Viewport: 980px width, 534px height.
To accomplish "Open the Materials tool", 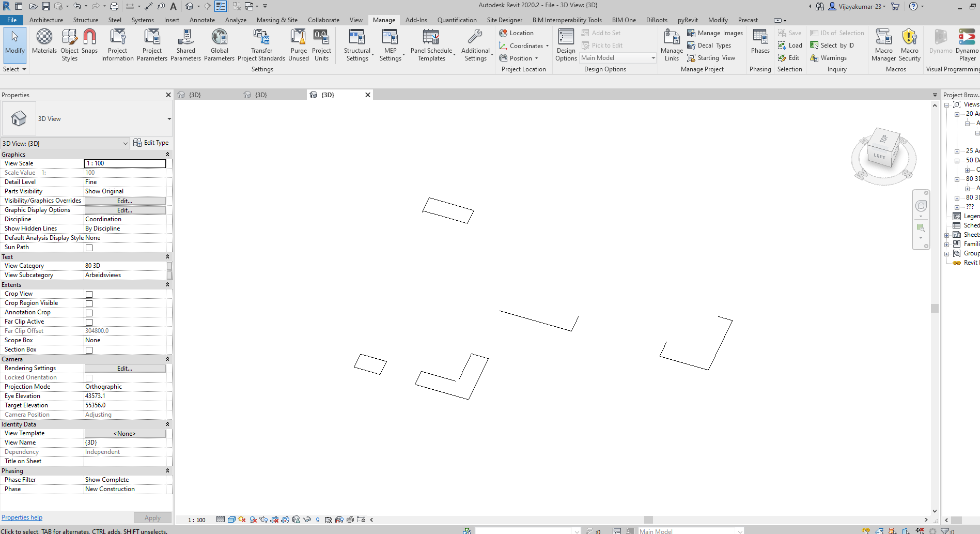I will 44,44.
